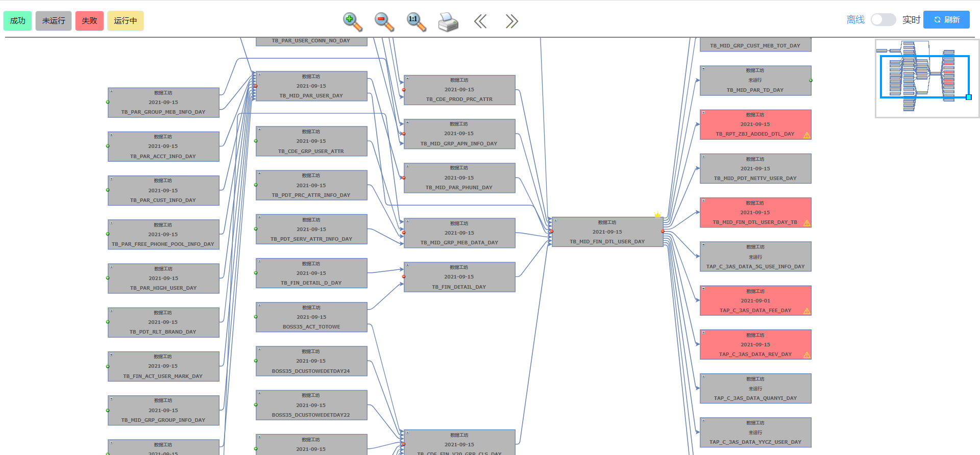Expand the TB_MID_FIN_DTL_USER_DAY node plus box
Image resolution: width=980 pixels, height=455 pixels.
click(x=555, y=220)
